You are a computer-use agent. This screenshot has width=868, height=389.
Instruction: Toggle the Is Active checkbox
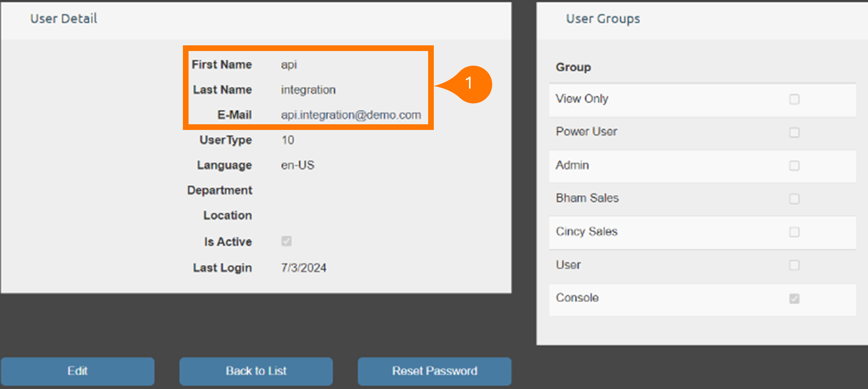pos(287,241)
